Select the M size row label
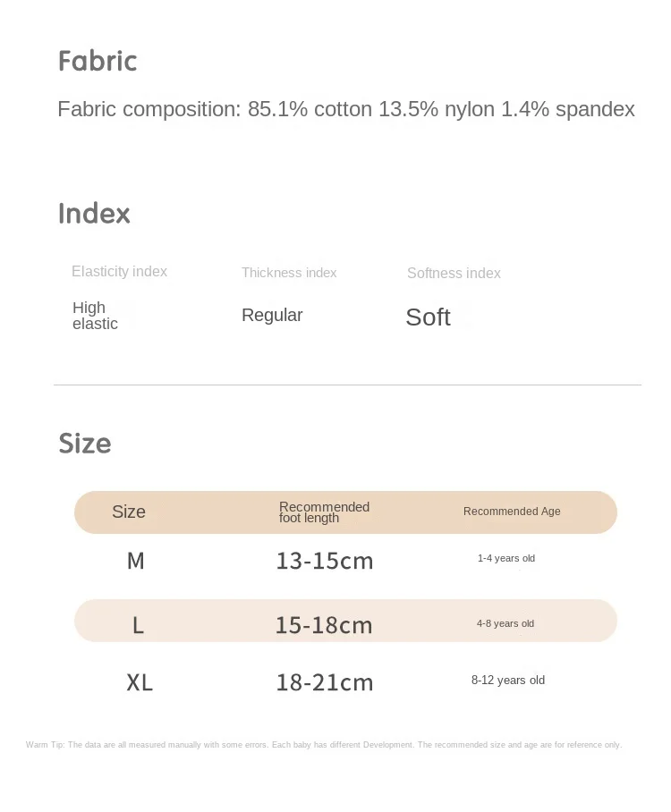 [x=136, y=561]
